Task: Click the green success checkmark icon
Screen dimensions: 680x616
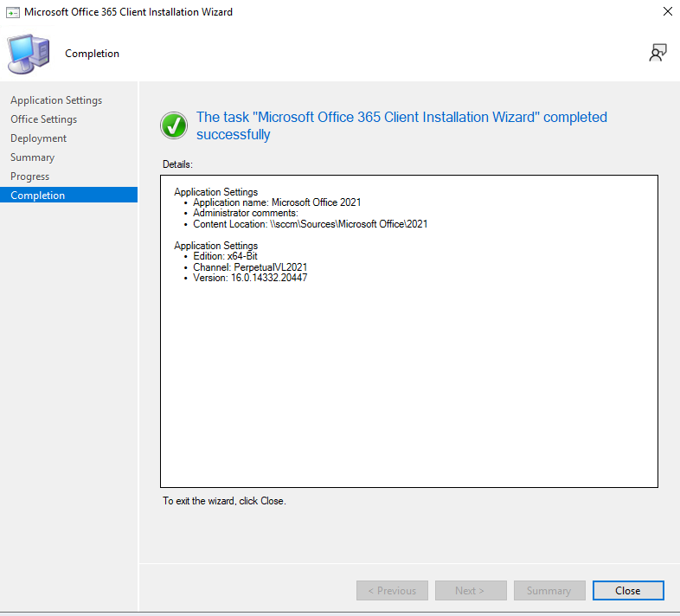Action: (x=174, y=125)
